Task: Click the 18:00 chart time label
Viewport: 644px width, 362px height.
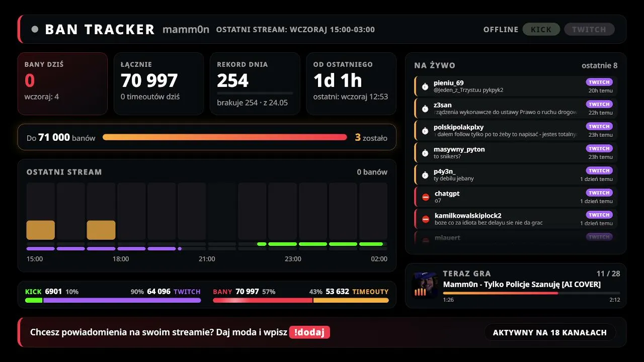Action: click(121, 259)
